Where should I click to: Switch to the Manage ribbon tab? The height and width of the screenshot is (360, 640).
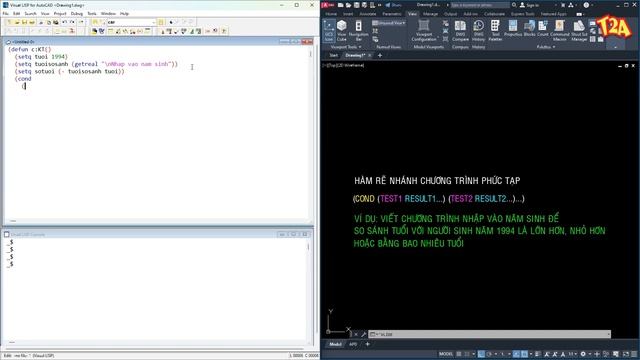pyautogui.click(x=430, y=14)
